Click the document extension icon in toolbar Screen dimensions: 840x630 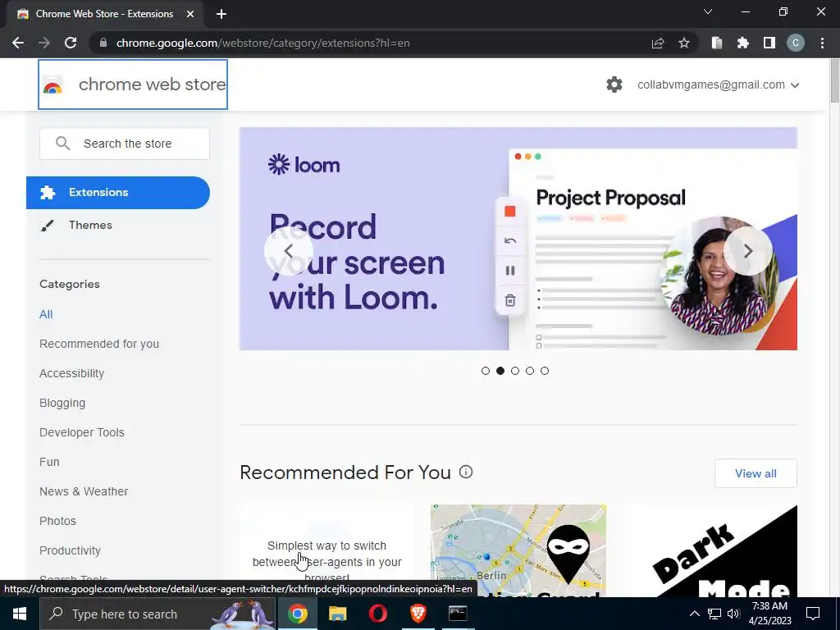(x=717, y=43)
